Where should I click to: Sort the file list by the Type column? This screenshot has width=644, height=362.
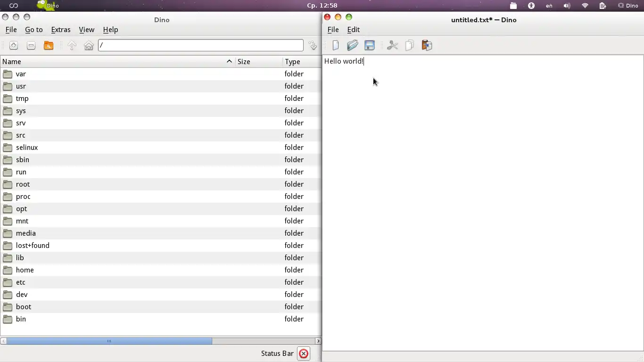pyautogui.click(x=302, y=62)
